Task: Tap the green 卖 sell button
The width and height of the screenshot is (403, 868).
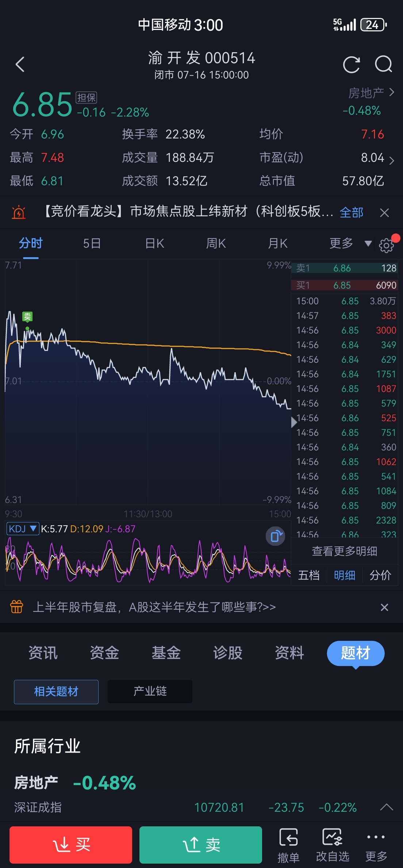Action: [x=201, y=845]
